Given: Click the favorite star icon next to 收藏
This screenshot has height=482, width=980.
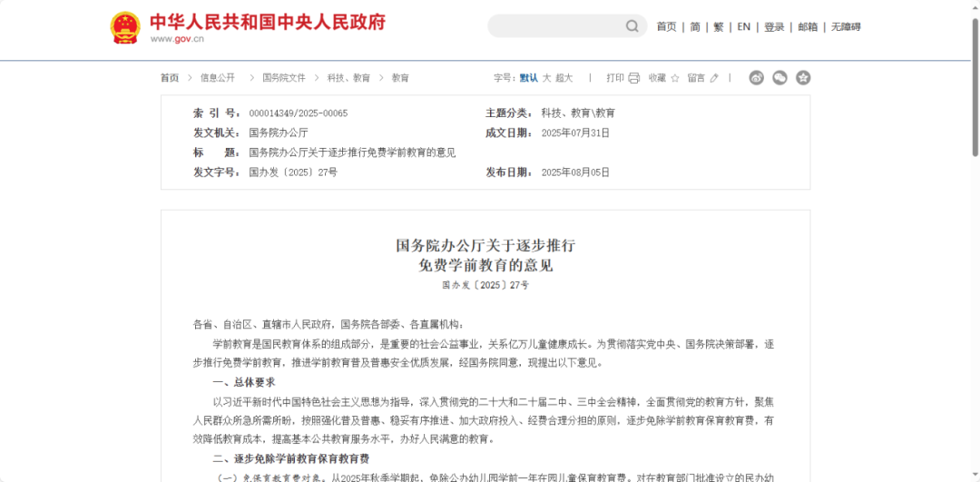Looking at the screenshot, I should pyautogui.click(x=675, y=78).
